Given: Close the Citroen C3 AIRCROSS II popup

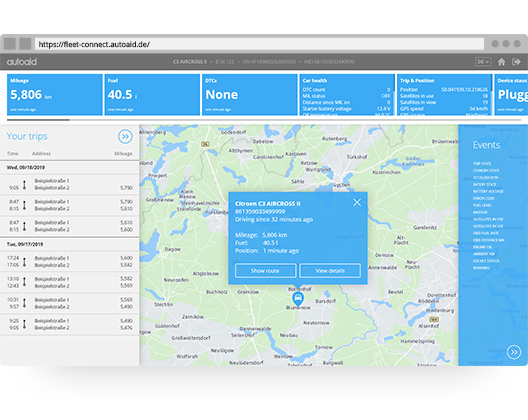Looking at the screenshot, I should [357, 202].
